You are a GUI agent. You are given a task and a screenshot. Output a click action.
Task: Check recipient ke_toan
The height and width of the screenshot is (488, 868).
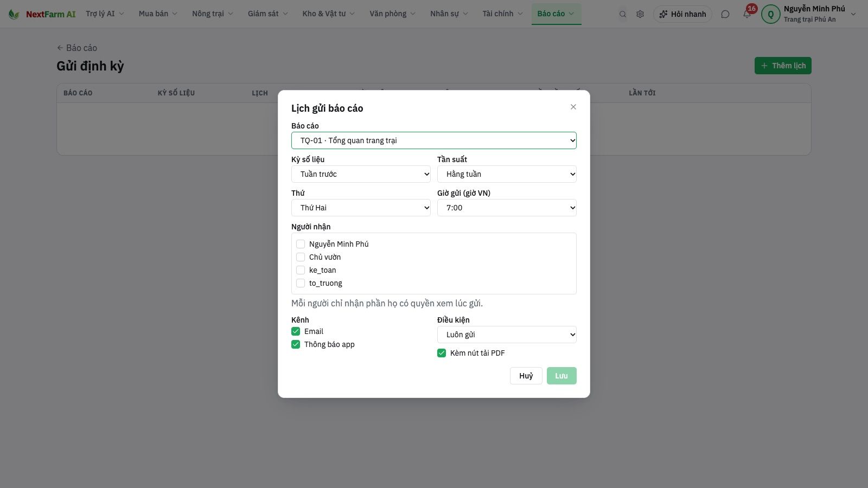(x=301, y=270)
